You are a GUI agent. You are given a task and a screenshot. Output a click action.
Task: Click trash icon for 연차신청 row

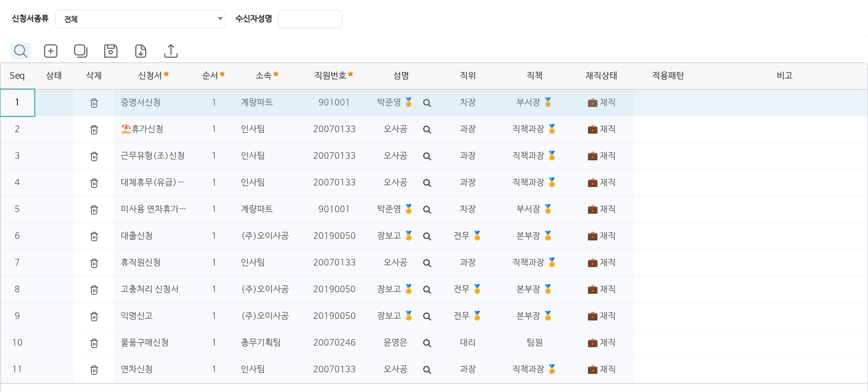click(94, 370)
